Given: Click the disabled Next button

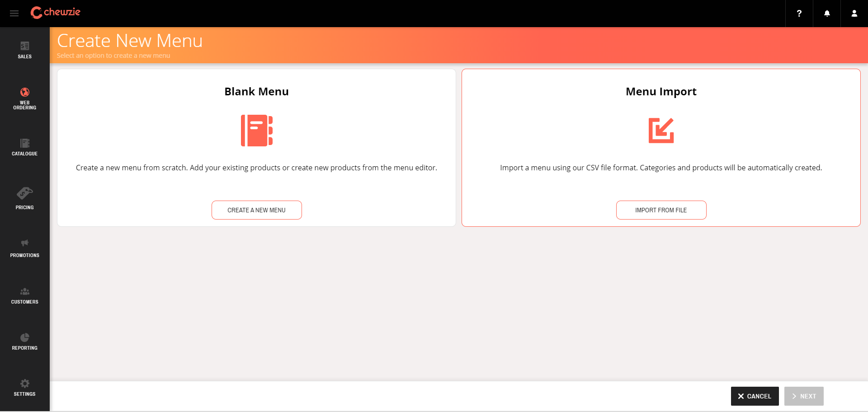Looking at the screenshot, I should click(804, 396).
